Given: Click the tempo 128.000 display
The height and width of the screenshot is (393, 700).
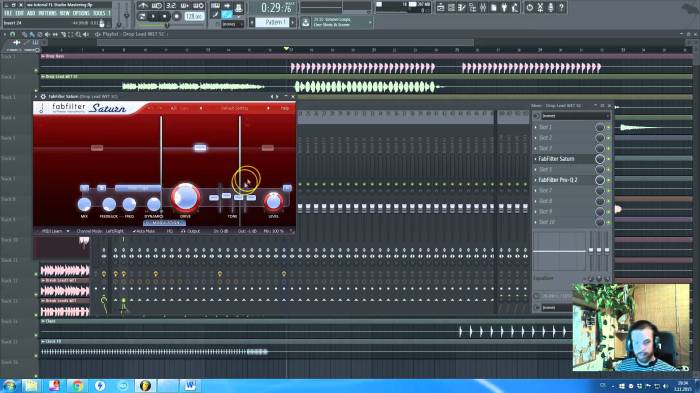Looking at the screenshot, I should 194,17.
